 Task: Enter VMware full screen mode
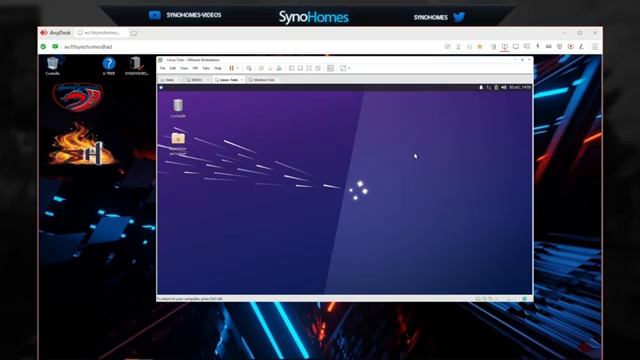pyautogui.click(x=309, y=68)
